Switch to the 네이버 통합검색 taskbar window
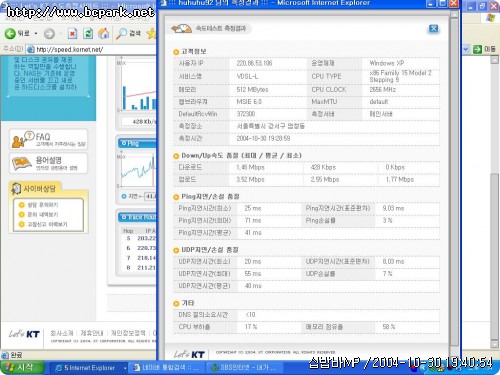The height and width of the screenshot is (375, 500). [x=166, y=368]
